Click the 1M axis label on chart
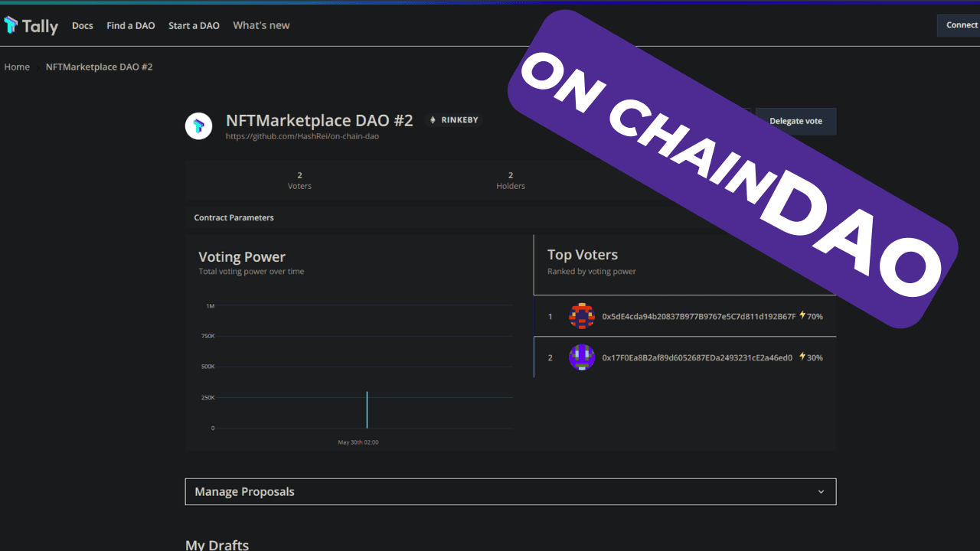 tap(210, 306)
